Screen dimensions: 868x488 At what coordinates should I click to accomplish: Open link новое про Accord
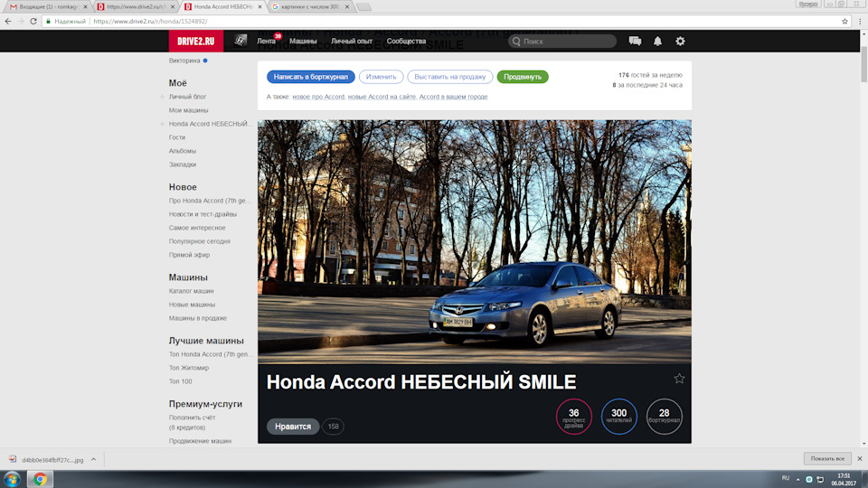coord(318,97)
